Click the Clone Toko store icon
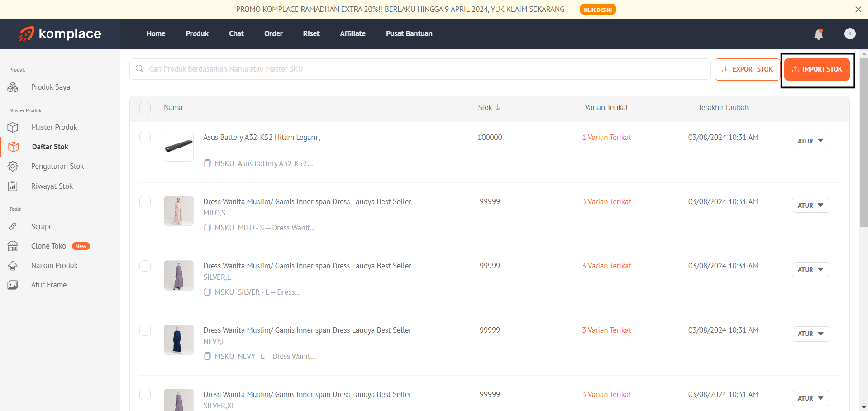Viewport: 868px width, 411px height. point(13,246)
